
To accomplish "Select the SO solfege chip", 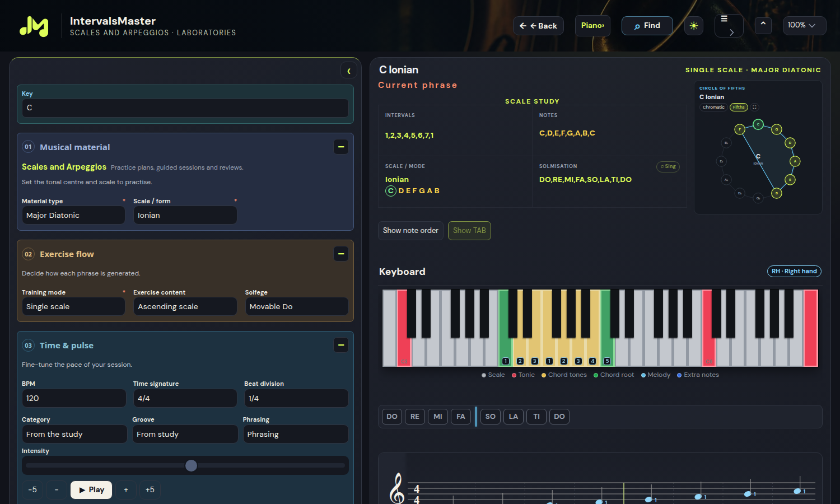I will (491, 417).
